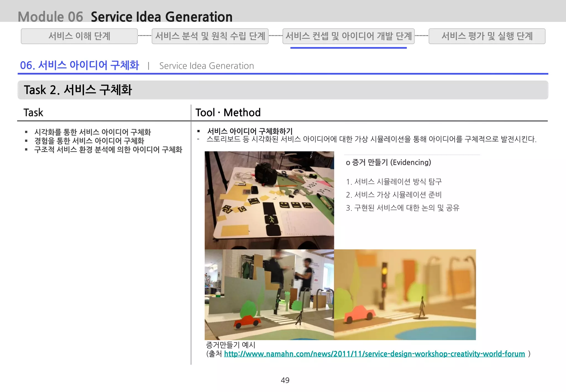Click step 2. 서비스 가상 시뮬레이션 준비
Image resolution: width=566 pixels, height=392 pixels.
[x=394, y=195]
